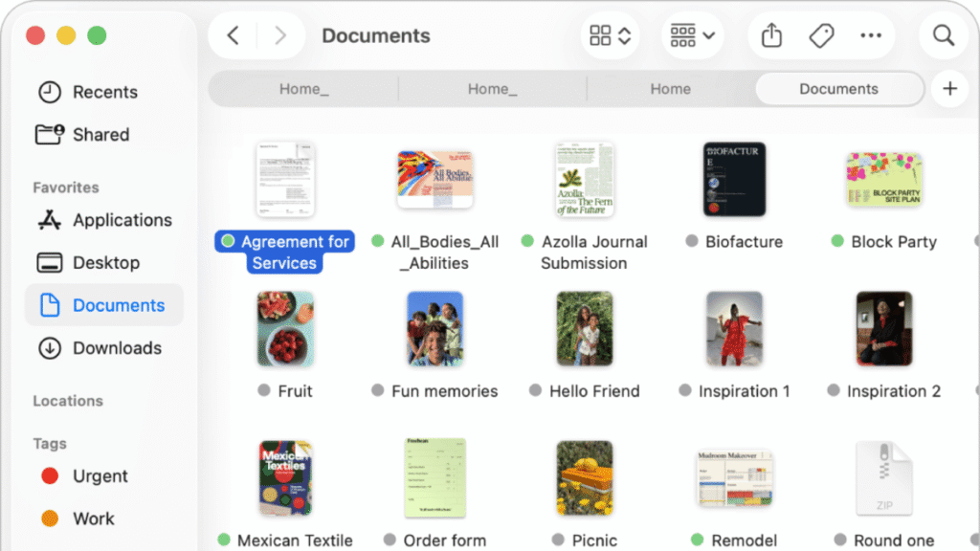Open Desktop in the sidebar
This screenshot has width=980, height=551.
104,262
